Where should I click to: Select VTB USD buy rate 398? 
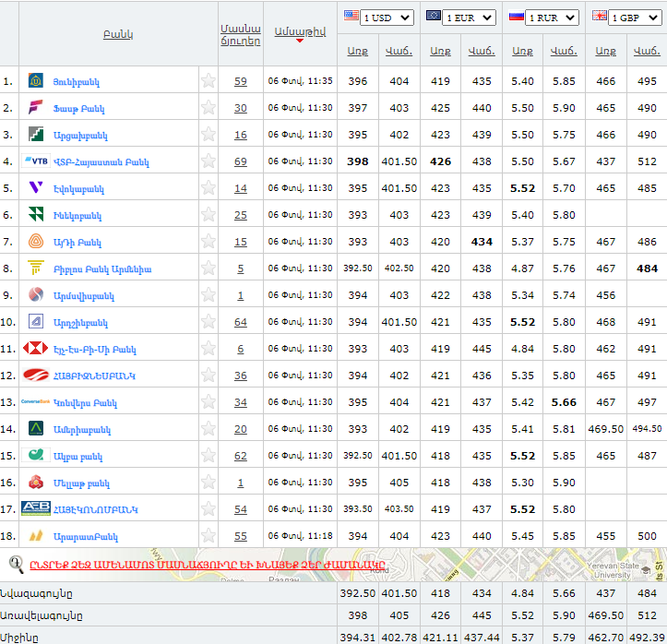(x=357, y=161)
